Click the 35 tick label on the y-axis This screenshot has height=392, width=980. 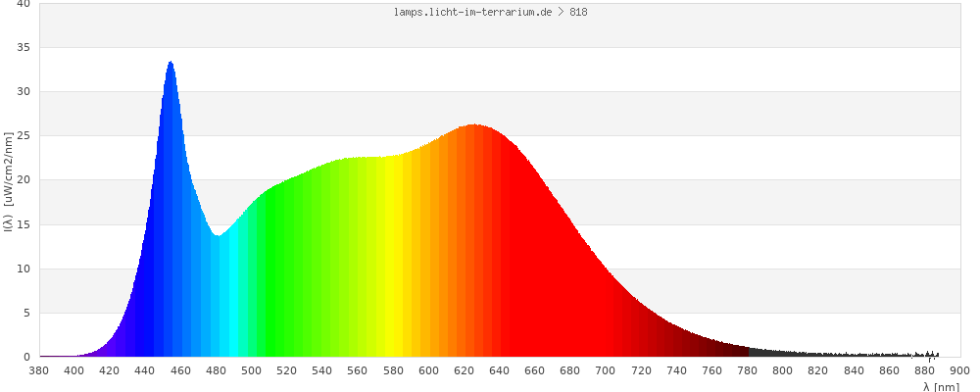[24, 47]
